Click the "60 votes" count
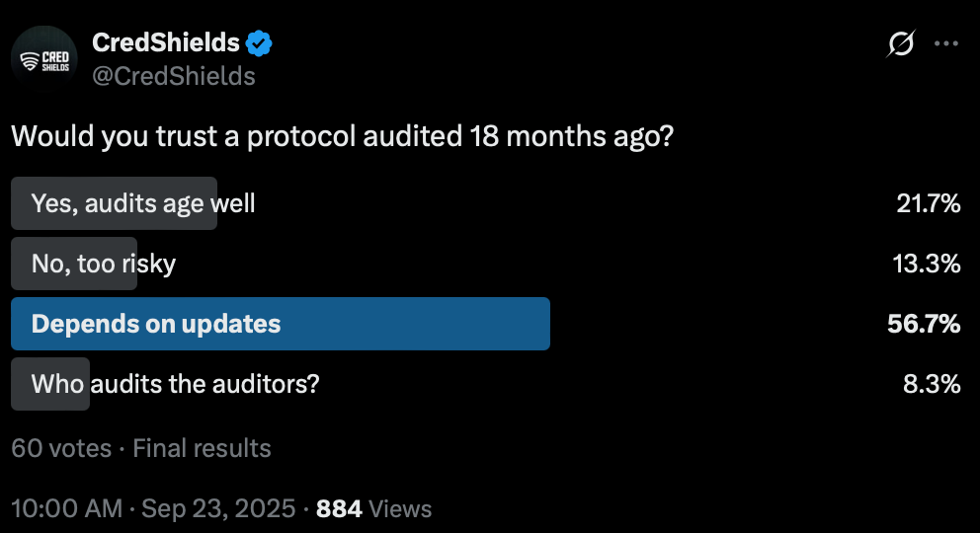This screenshot has width=980, height=533. coord(61,448)
